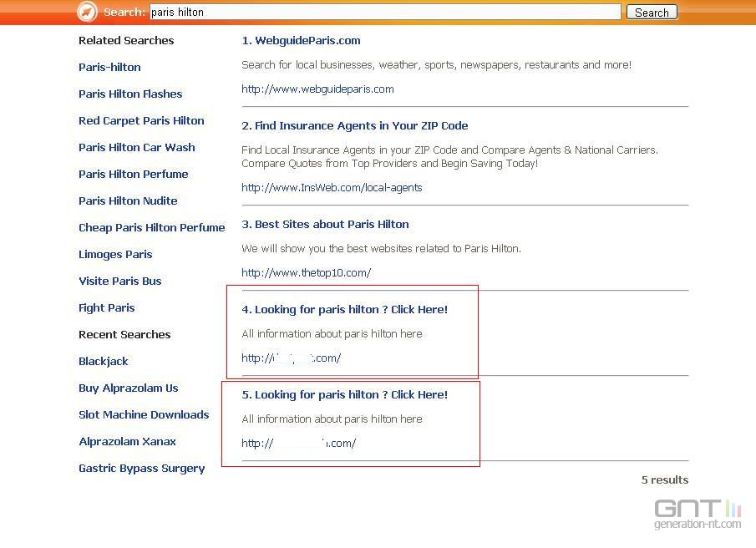Open the Paris-hilton related search

click(x=109, y=67)
